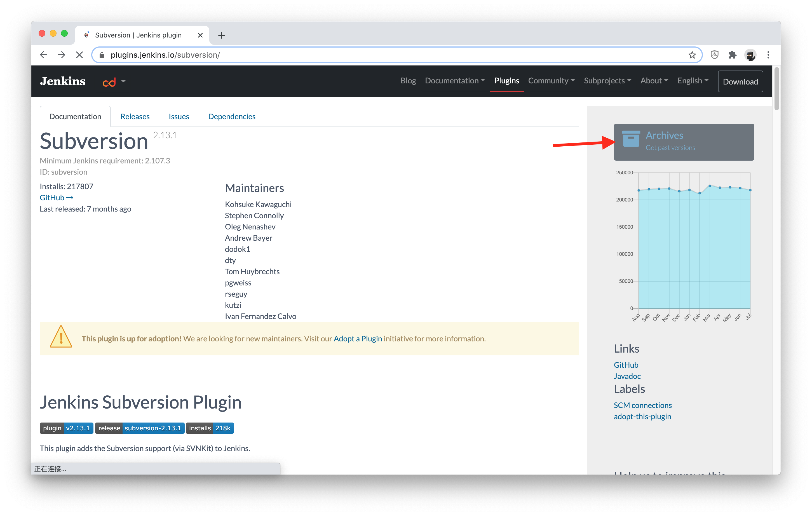812x516 pixels.
Task: Click the Installs: 217807 text
Action: [66, 186]
